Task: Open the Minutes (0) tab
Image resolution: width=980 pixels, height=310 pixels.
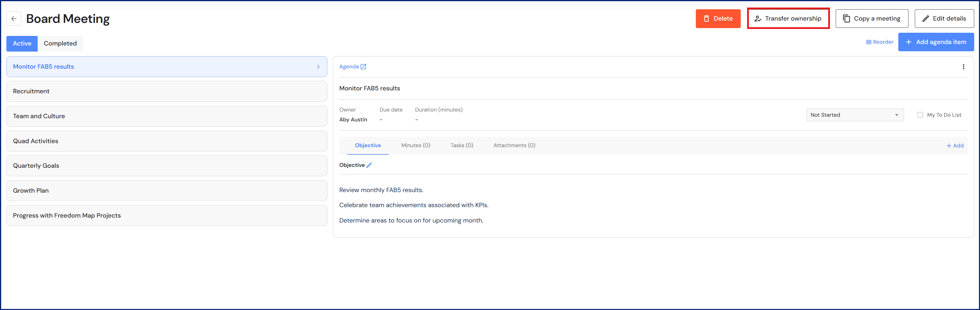Action: (415, 145)
